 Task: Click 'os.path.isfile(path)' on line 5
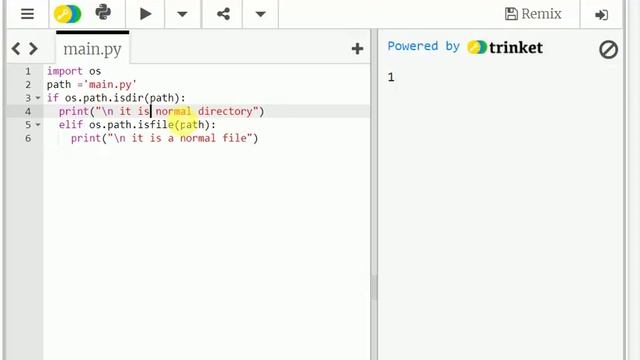pos(149,124)
